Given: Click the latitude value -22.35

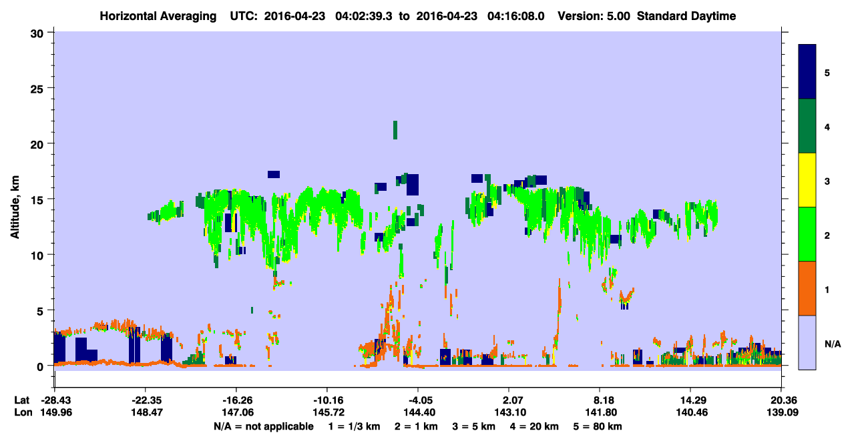Looking at the screenshot, I should pyautogui.click(x=145, y=400).
